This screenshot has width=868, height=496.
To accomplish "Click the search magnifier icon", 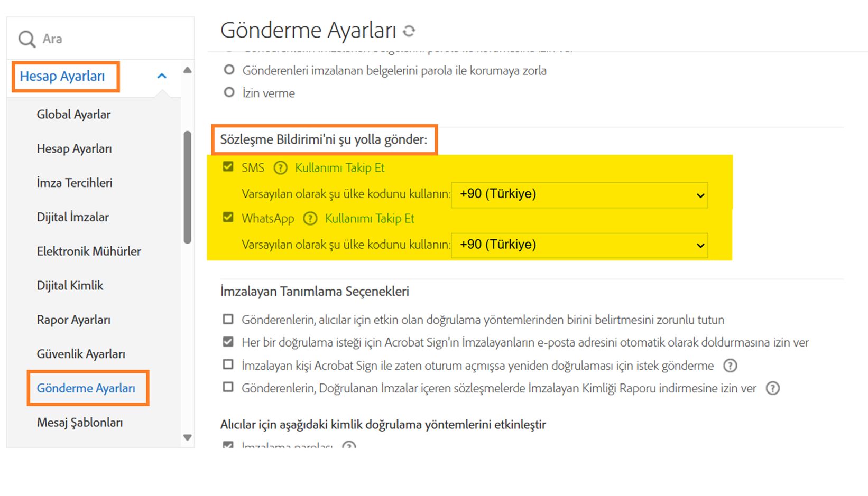I will [x=26, y=39].
